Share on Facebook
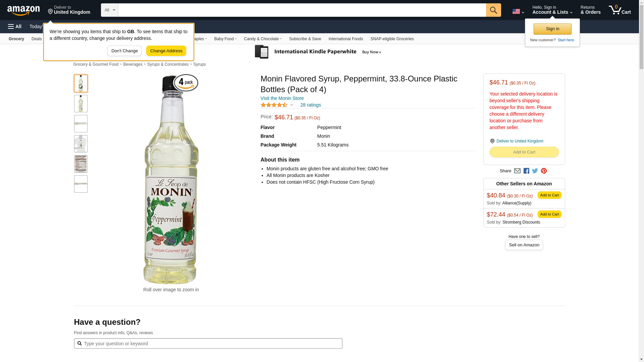Screen dimensions: 644x362 [526, 171]
